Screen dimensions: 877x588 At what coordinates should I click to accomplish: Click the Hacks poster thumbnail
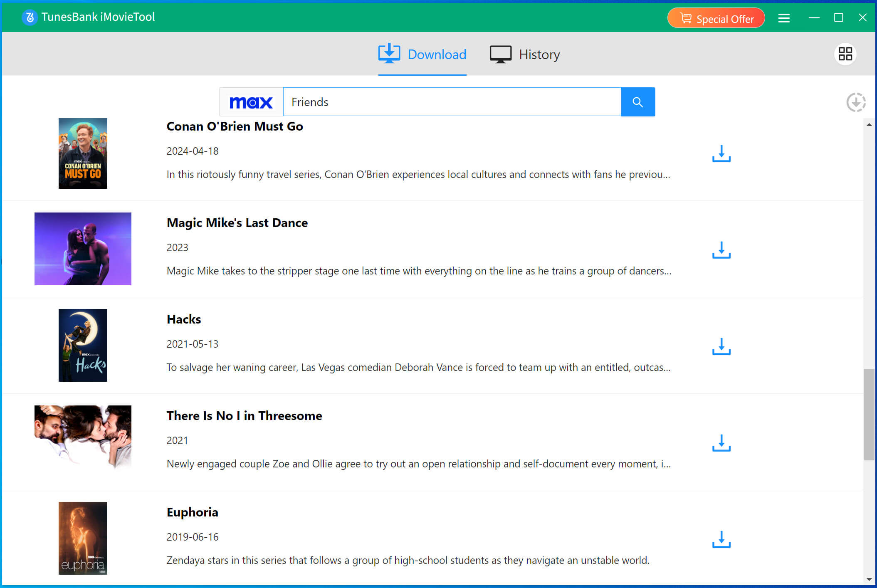83,345
